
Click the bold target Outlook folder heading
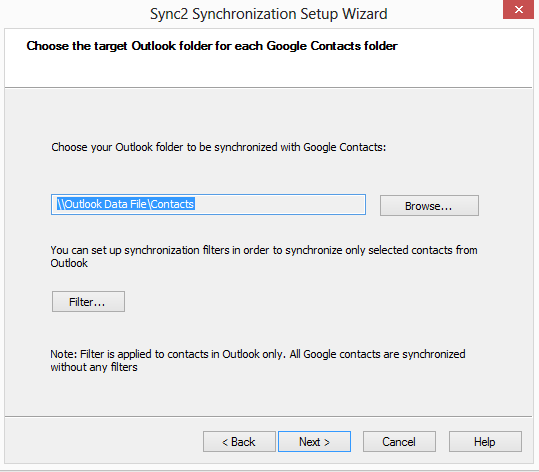(212, 46)
